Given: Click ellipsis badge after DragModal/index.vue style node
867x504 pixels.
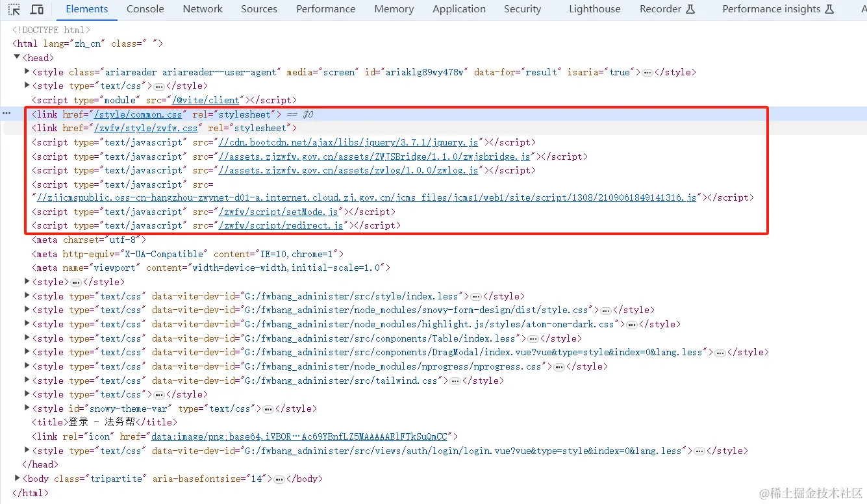Looking at the screenshot, I should (x=720, y=353).
